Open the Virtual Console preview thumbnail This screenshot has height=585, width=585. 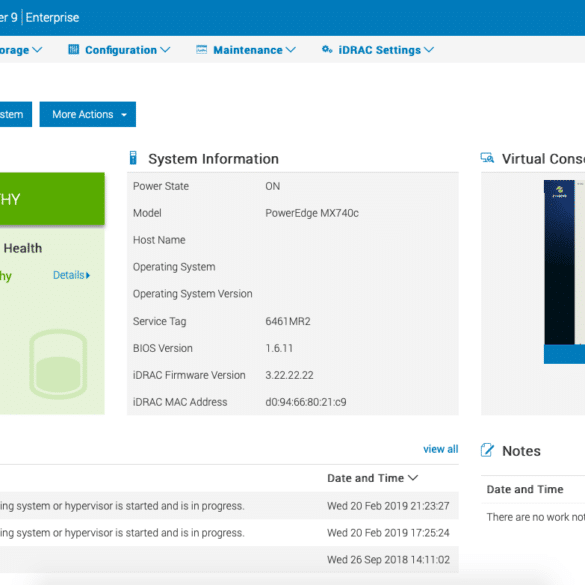click(564, 262)
